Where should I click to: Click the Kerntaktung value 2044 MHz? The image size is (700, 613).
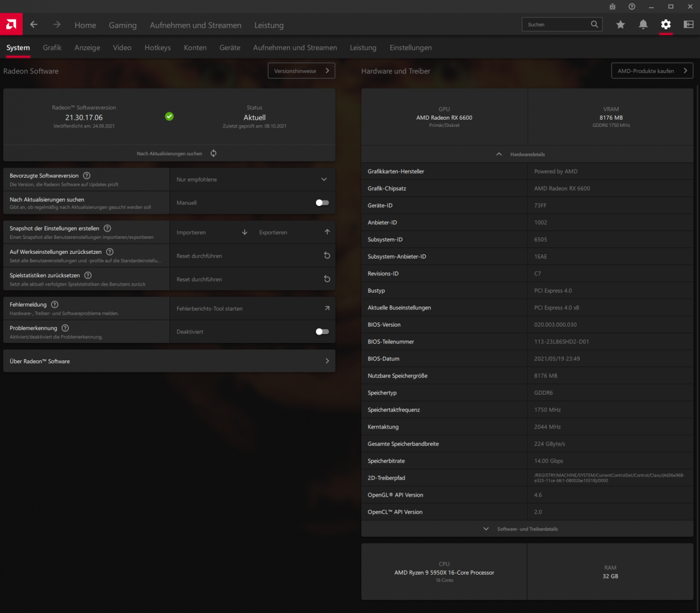(x=547, y=427)
